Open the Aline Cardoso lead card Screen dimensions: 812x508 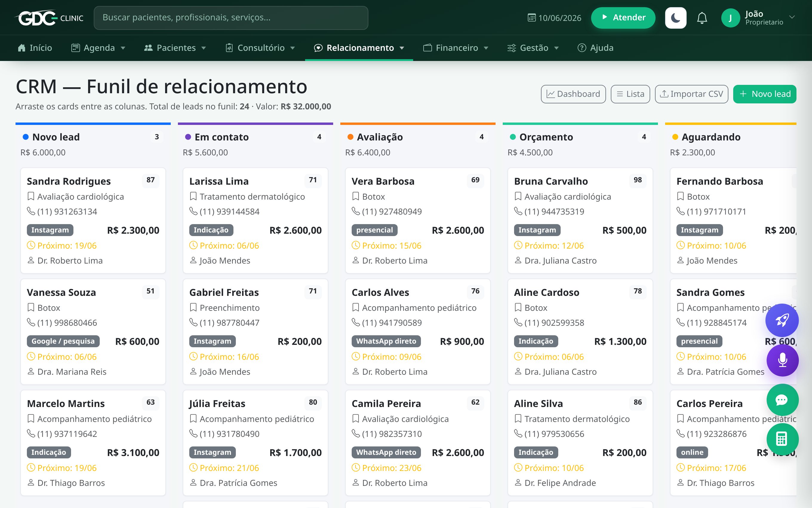pyautogui.click(x=580, y=332)
